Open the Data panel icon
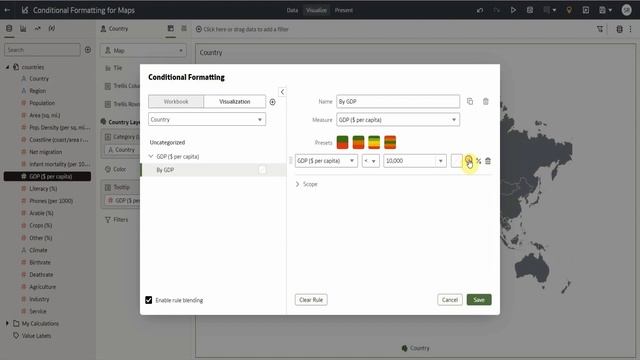The image size is (640, 360). (9, 29)
